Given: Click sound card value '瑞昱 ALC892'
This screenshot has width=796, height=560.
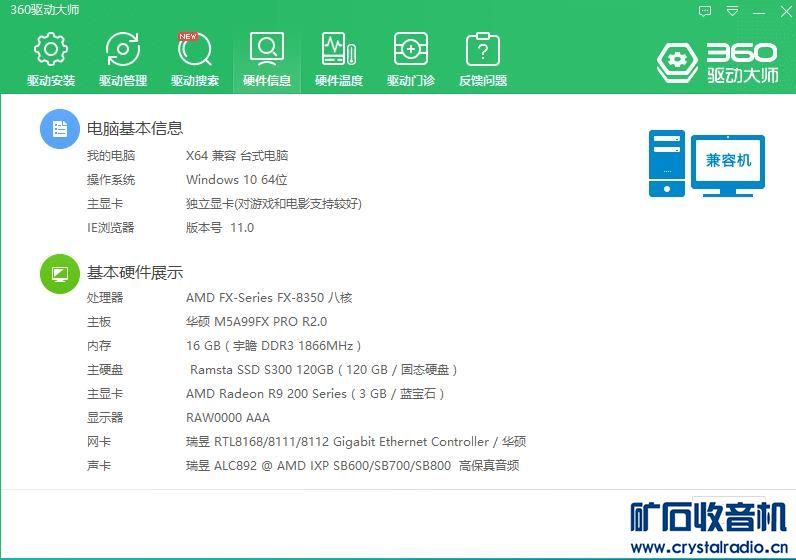Looking at the screenshot, I should tap(221, 466).
